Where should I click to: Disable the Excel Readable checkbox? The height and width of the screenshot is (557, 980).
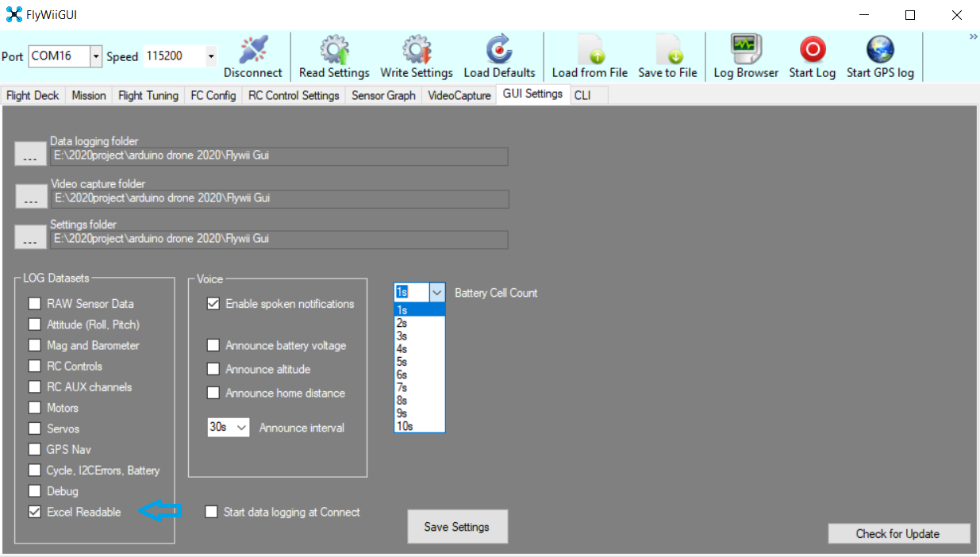tap(35, 512)
